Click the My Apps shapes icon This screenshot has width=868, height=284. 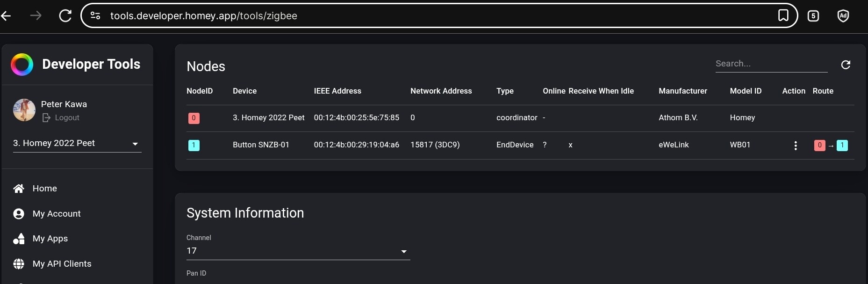pyautogui.click(x=19, y=239)
